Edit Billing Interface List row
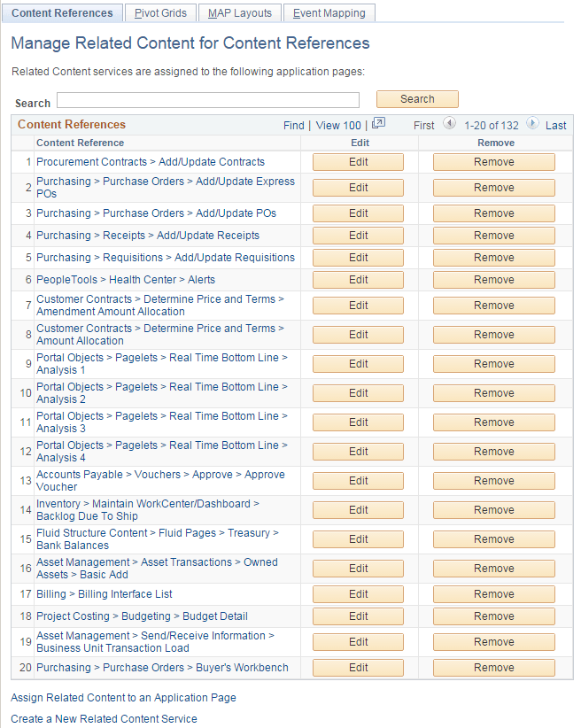 pos(358,594)
